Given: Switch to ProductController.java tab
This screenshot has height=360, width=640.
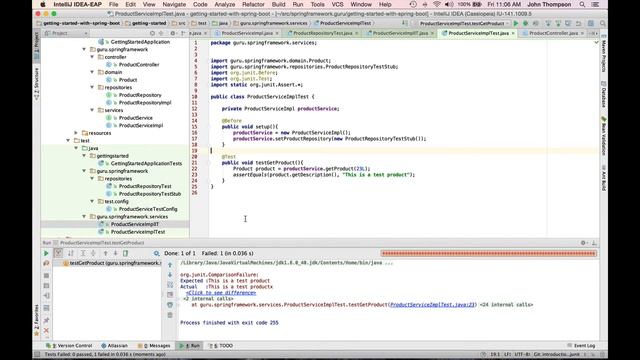Looking at the screenshot, I should [x=553, y=33].
